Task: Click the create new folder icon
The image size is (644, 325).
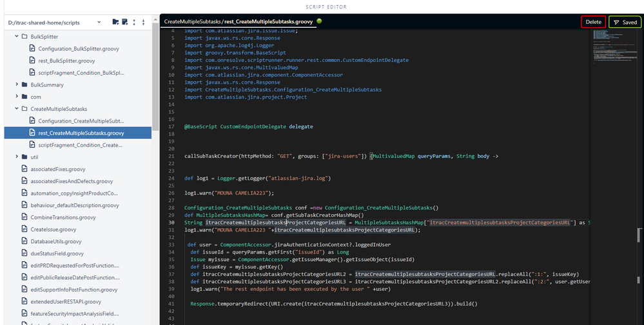Action: tap(115, 22)
